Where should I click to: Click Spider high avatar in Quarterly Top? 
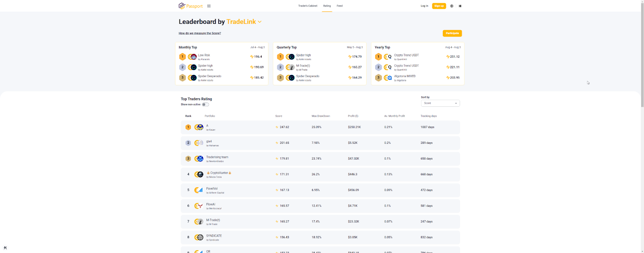pos(292,57)
